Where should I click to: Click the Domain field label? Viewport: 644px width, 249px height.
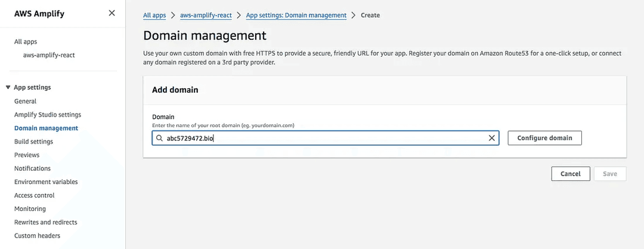point(163,117)
